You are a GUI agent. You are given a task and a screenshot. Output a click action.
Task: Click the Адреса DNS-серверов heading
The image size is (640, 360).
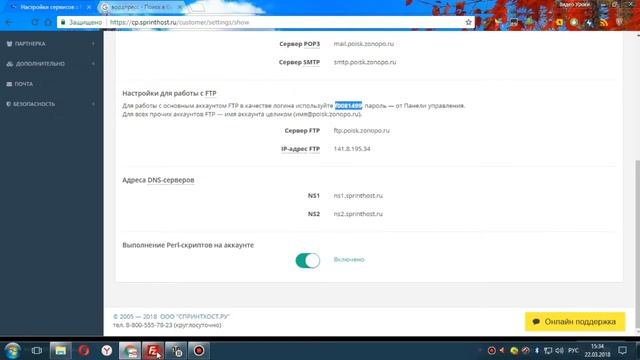(x=158, y=180)
